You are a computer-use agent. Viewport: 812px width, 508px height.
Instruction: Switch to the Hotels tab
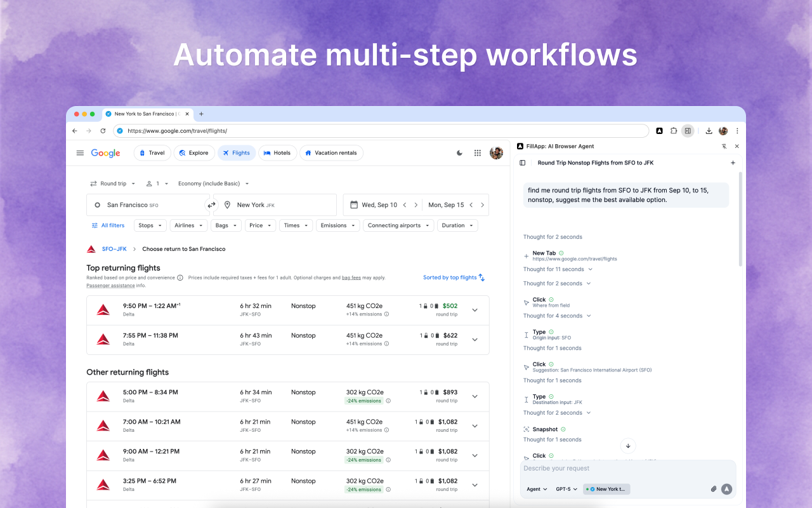277,153
